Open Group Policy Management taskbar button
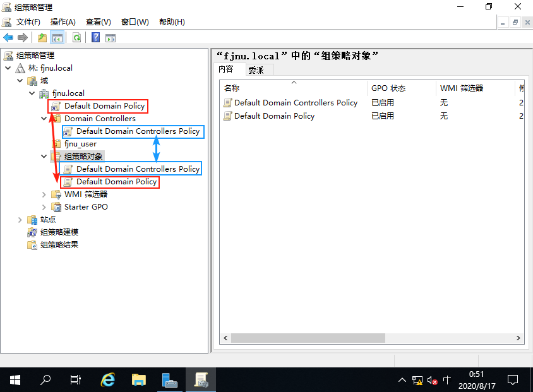Image resolution: width=533 pixels, height=392 pixels. [x=201, y=380]
